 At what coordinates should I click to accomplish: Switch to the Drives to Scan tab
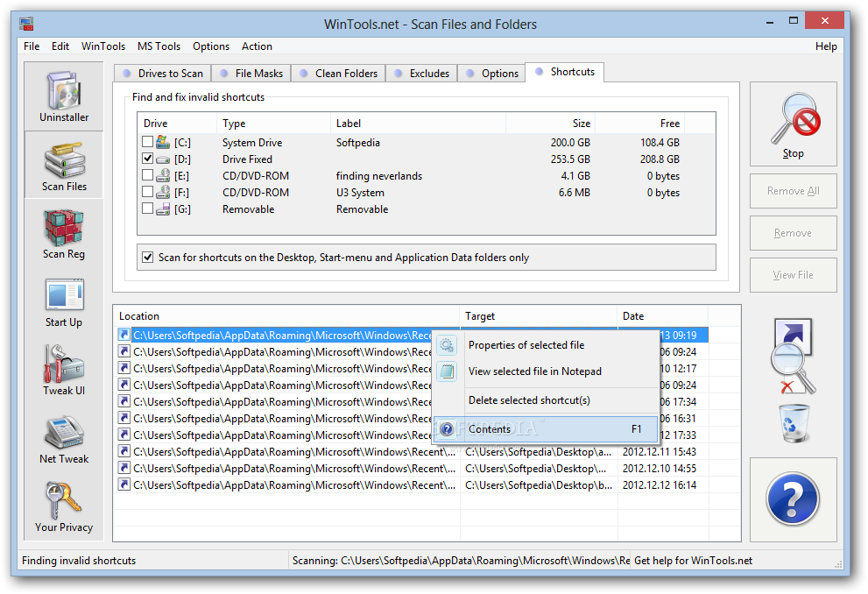163,74
